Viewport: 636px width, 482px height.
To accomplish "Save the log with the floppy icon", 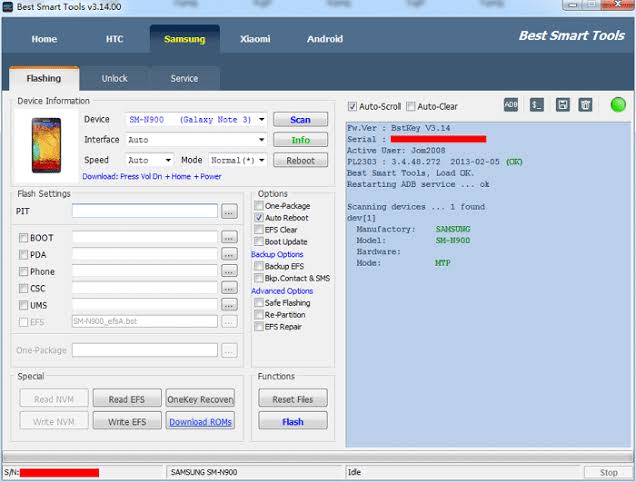I will 563,105.
